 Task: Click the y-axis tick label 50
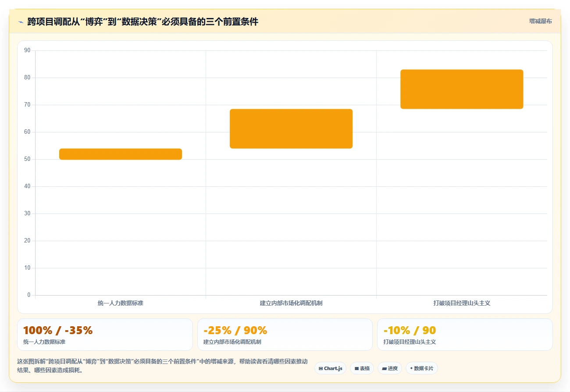pos(27,159)
